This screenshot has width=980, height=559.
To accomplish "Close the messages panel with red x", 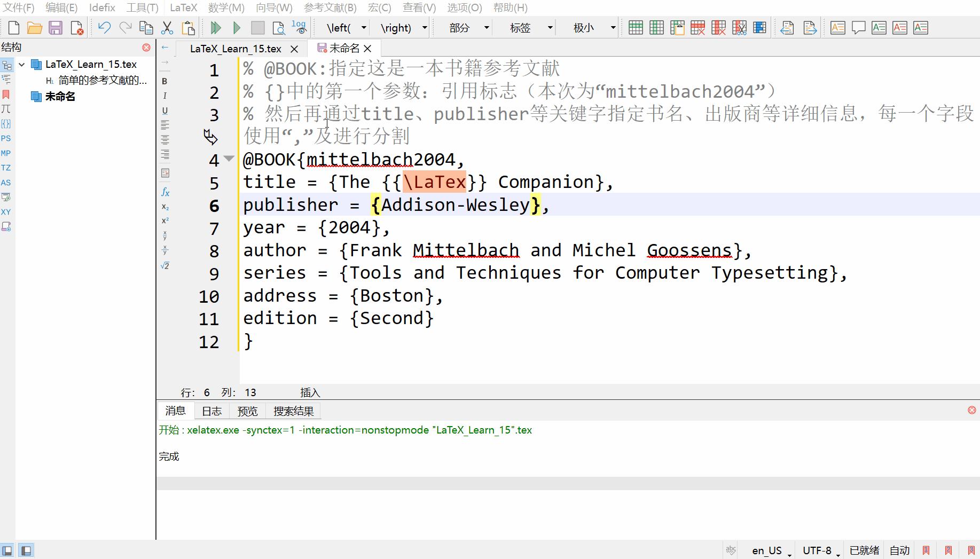I will point(972,410).
